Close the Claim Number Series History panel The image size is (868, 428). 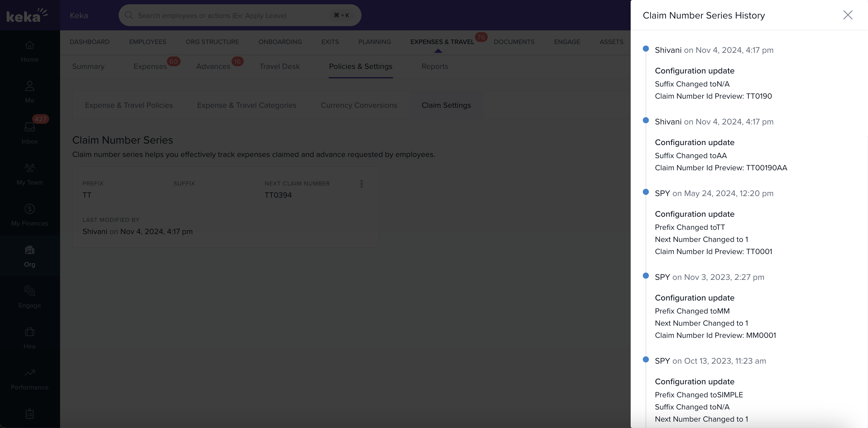pos(847,15)
